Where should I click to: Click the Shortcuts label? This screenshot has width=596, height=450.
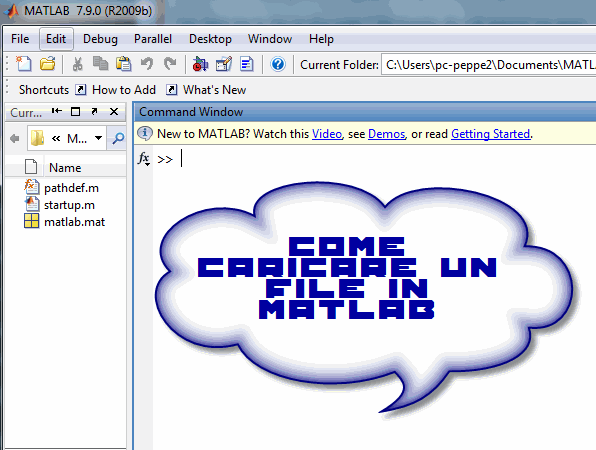44,90
